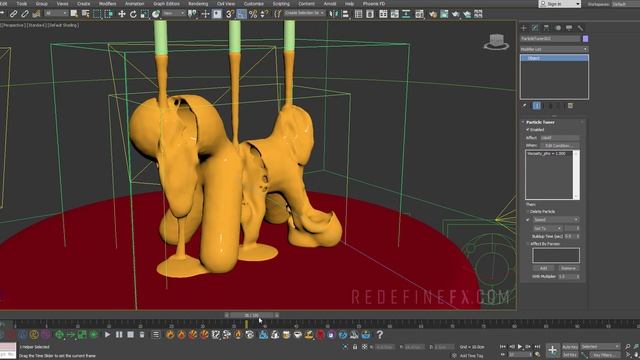Open the Modifiers menu
This screenshot has height=360, width=640.
tap(107, 4)
